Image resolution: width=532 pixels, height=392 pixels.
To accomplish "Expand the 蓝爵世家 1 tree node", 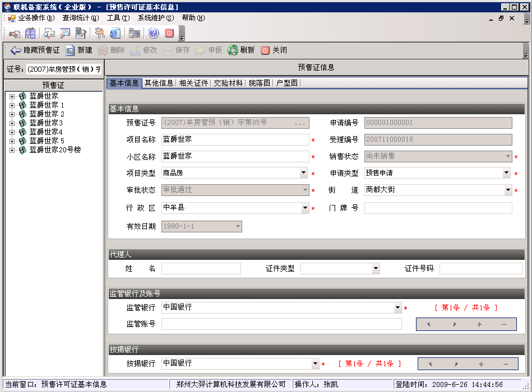I will pyautogui.click(x=12, y=105).
